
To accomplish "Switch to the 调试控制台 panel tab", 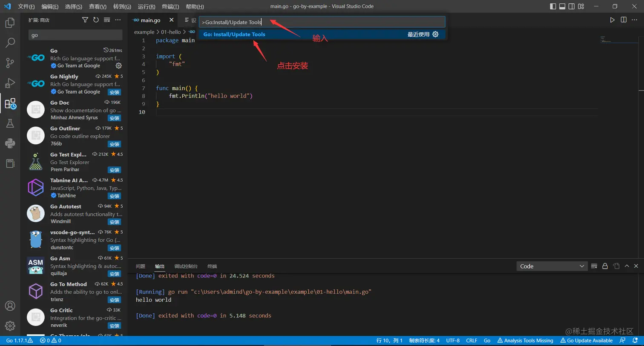I will click(x=186, y=266).
